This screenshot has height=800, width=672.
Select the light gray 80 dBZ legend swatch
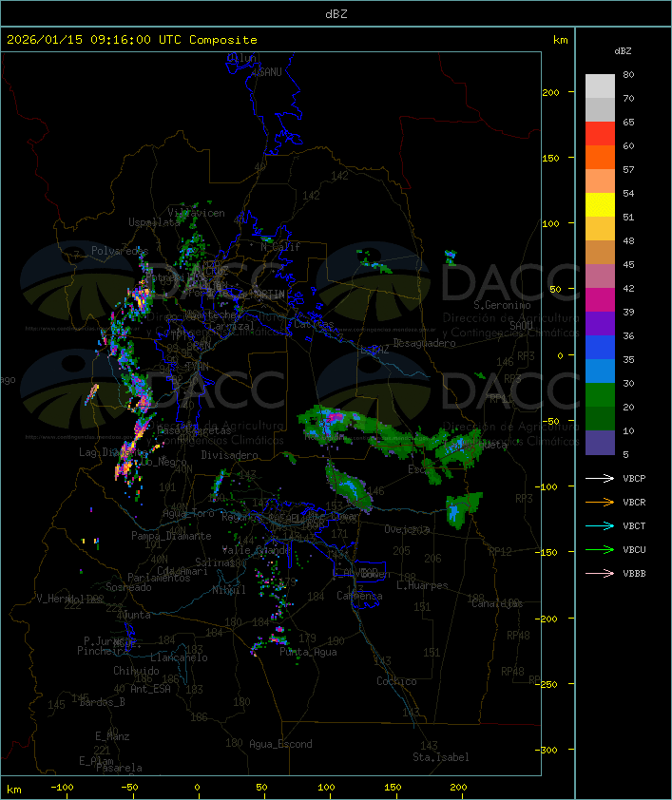point(600,86)
